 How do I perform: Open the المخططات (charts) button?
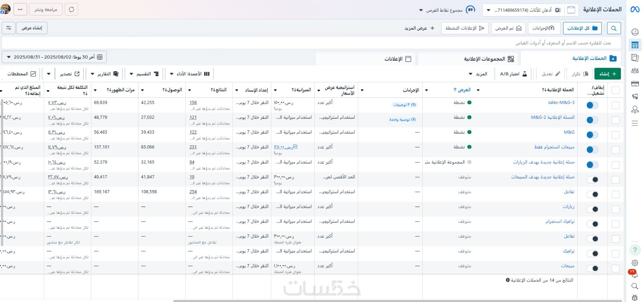point(22,74)
